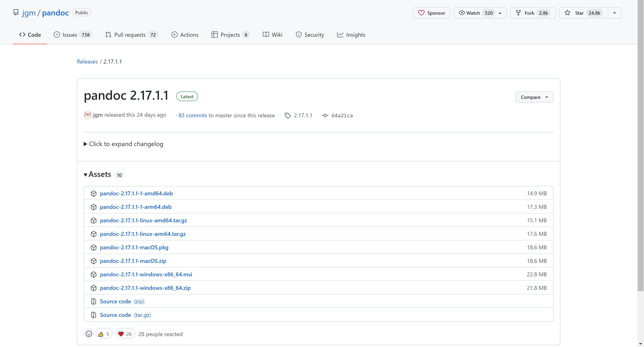Screen dimensions: 644x347
Task: Click zip file icon for Source code (zip)
Action: [x=93, y=302]
